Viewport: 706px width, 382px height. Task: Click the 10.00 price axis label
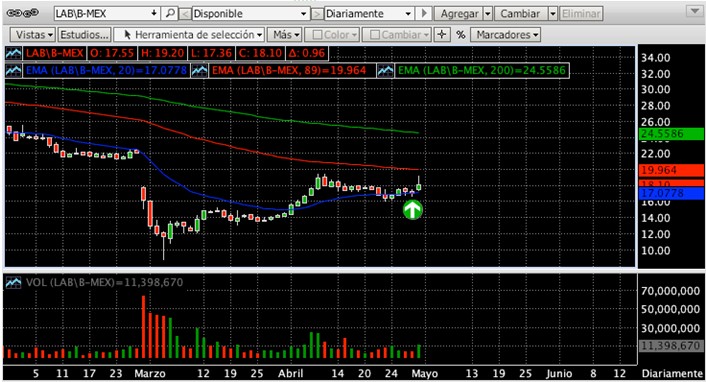(656, 250)
